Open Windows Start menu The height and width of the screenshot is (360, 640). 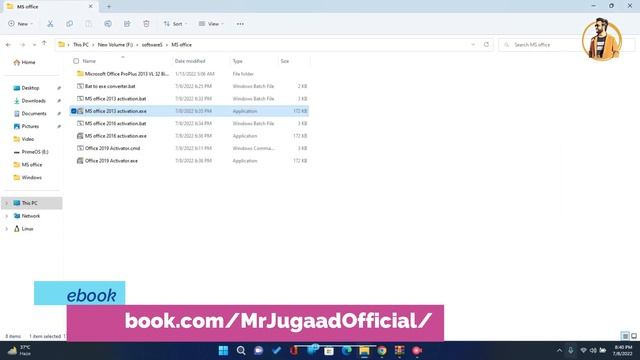pyautogui.click(x=223, y=351)
